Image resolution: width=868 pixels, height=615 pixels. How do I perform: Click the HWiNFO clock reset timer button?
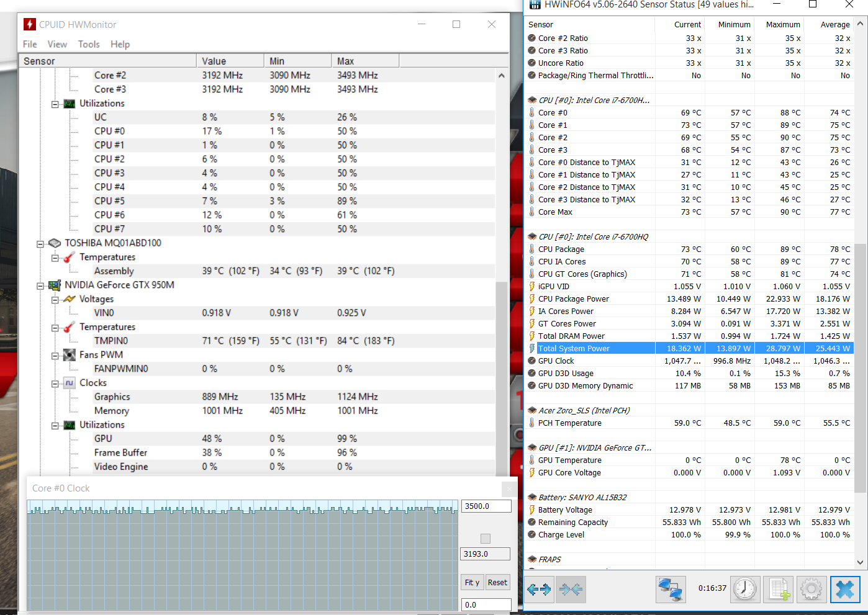pyautogui.click(x=745, y=589)
